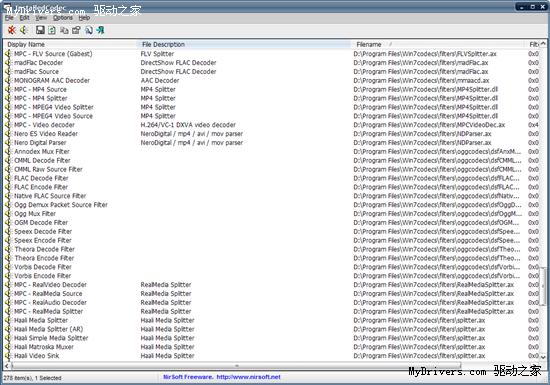Click the H.264/VC-1 DXVA video decoder description
This screenshot has width=550, height=385.
(x=188, y=125)
